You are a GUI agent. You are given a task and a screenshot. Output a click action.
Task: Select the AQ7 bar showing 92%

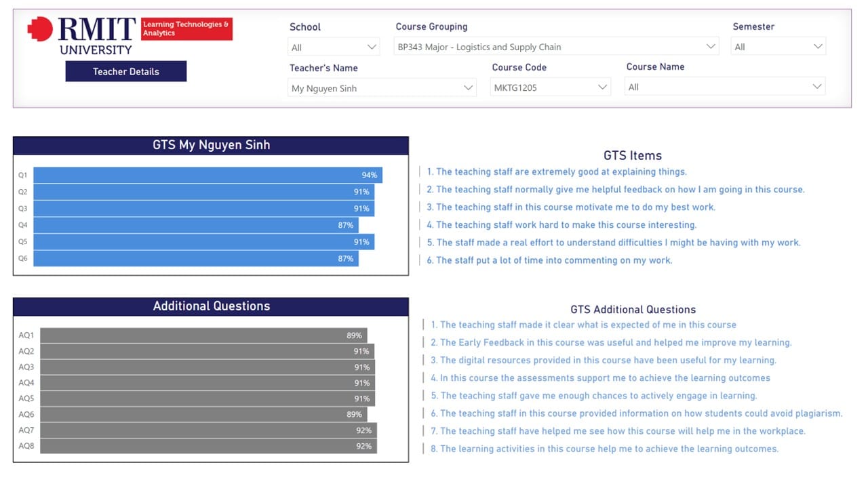208,430
